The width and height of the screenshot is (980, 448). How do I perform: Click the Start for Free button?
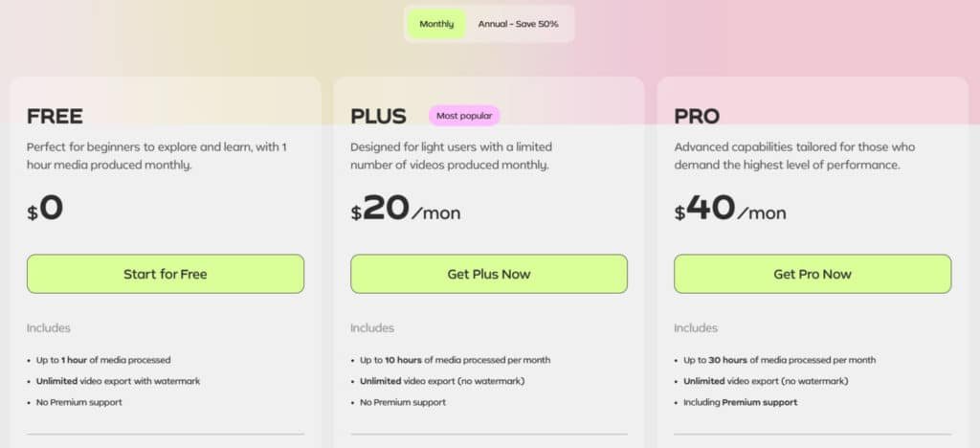[165, 274]
